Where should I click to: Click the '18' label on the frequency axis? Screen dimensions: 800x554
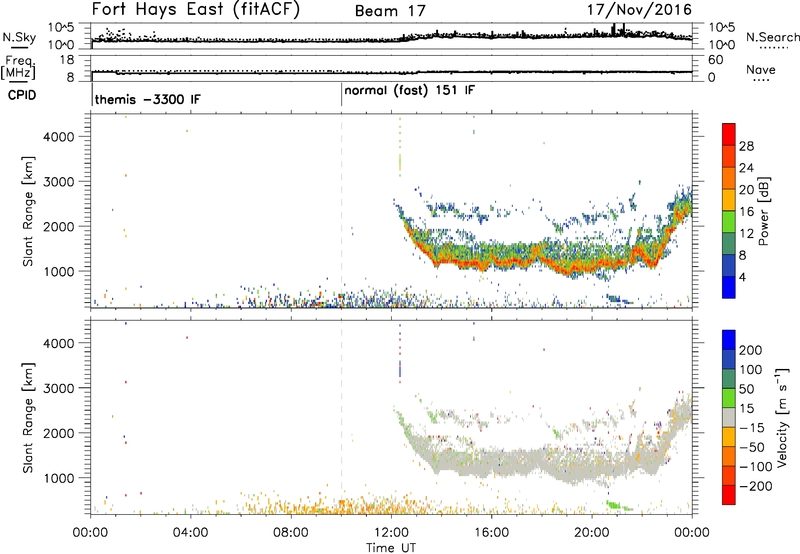(67, 60)
